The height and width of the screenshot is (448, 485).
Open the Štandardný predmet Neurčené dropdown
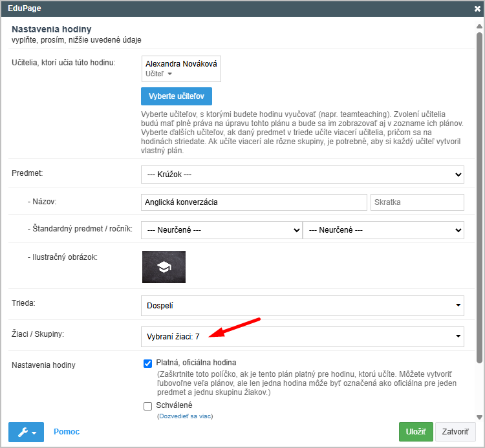[221, 230]
